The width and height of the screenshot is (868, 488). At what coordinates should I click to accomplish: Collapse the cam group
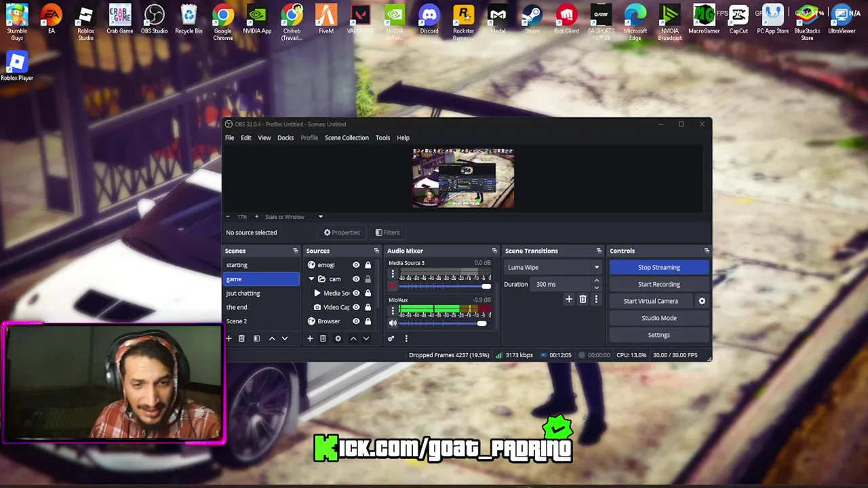311,279
